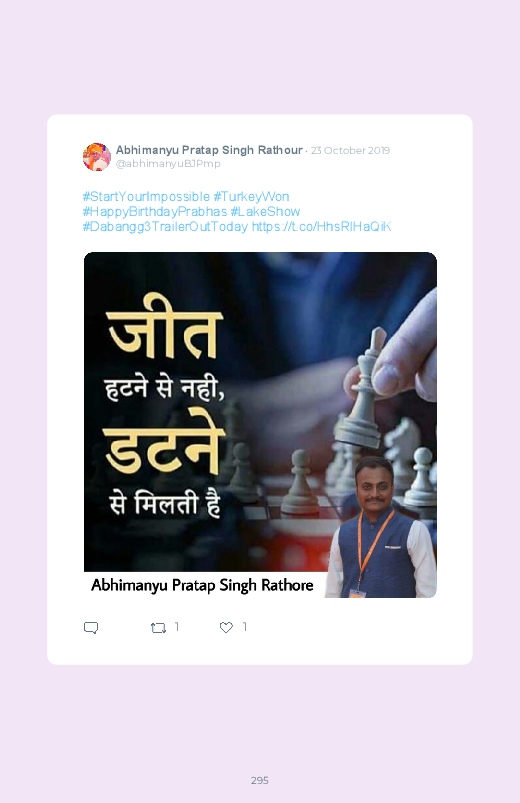Click the Abhimanyu Pratap Singh Rathore image caption
This screenshot has height=803, width=520.
click(x=202, y=585)
